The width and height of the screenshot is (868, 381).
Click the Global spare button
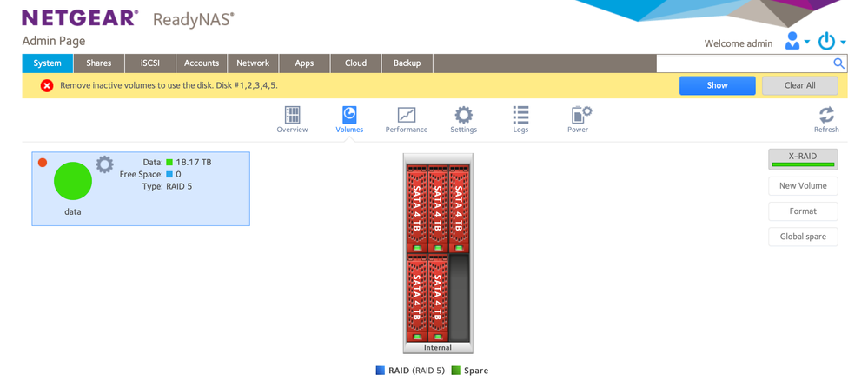803,237
